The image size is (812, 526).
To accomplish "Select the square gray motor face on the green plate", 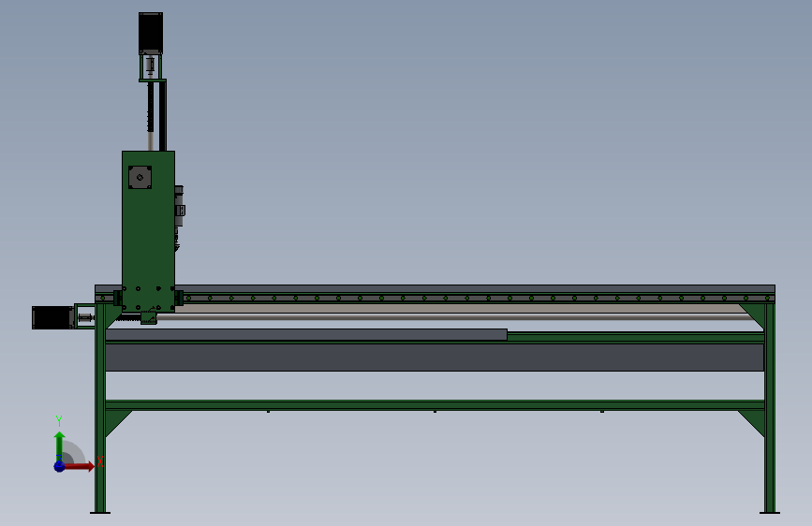I will 140,177.
